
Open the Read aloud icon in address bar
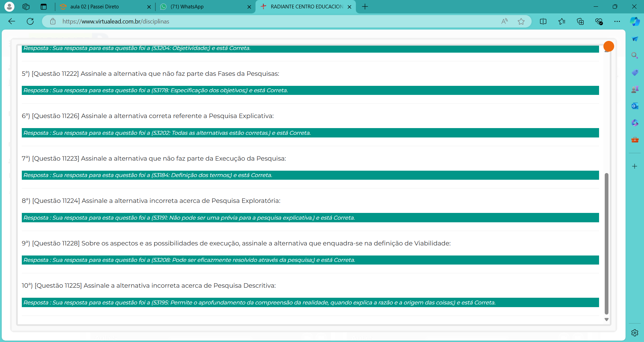[x=504, y=21]
